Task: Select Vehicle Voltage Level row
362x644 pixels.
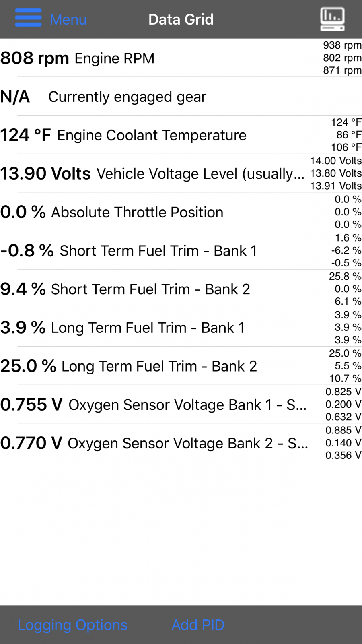Action: 181,173
